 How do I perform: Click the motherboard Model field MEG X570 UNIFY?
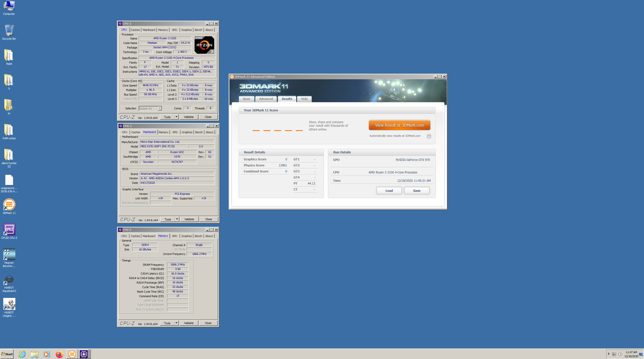(163, 146)
